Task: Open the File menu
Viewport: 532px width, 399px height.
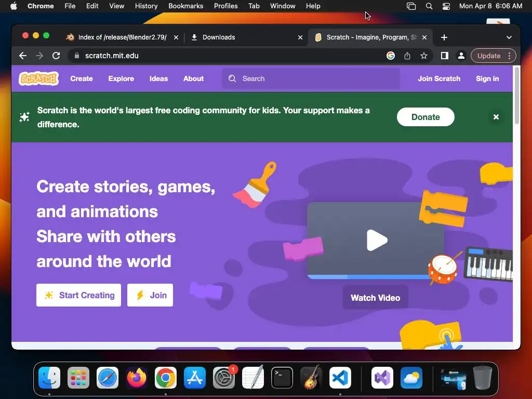Action: pyautogui.click(x=70, y=6)
